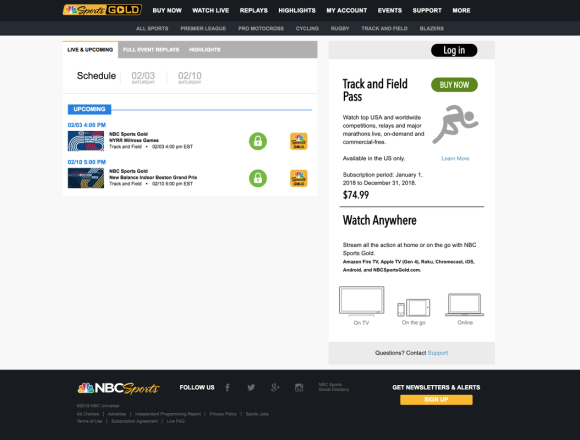The width and height of the screenshot is (580, 440).
Task: Select PREMIER LEAGUE in the sub-navigation
Action: 203,28
